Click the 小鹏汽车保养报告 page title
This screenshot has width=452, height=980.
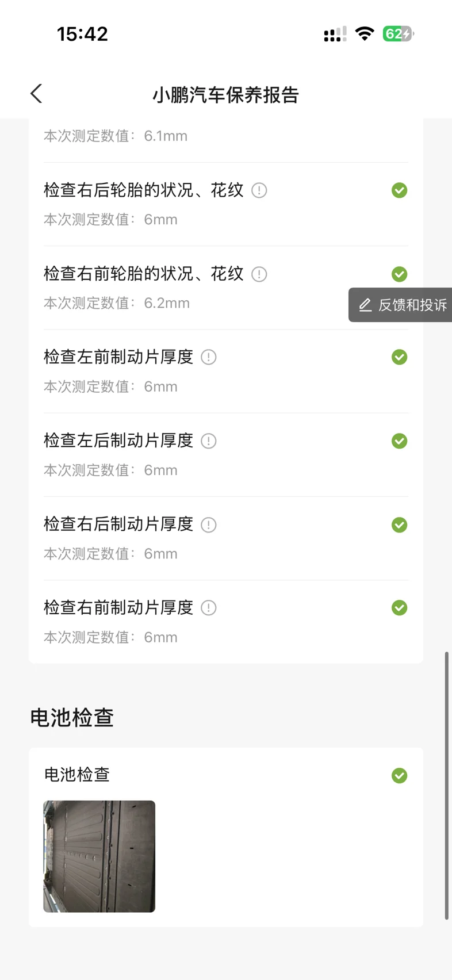pyautogui.click(x=225, y=95)
